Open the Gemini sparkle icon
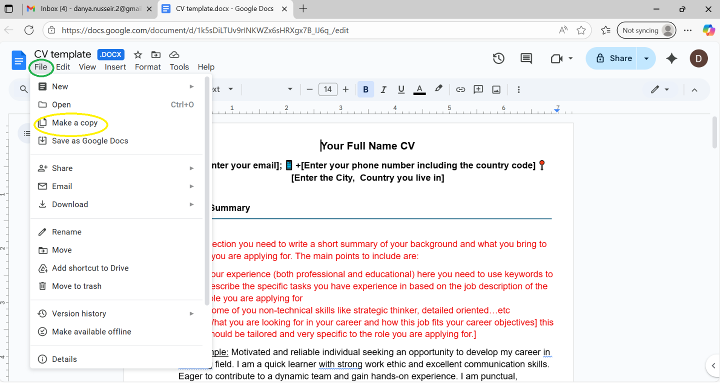This screenshot has height=383, width=720. pos(672,58)
